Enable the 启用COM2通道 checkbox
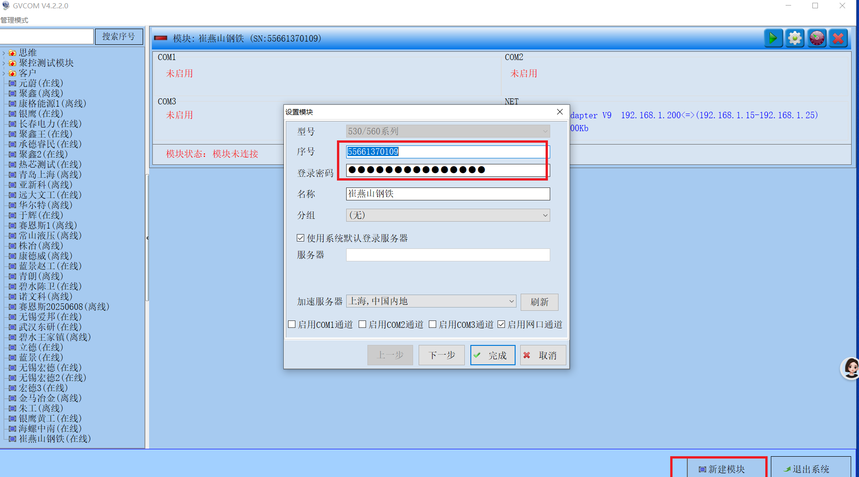This screenshot has width=859, height=477. point(362,324)
